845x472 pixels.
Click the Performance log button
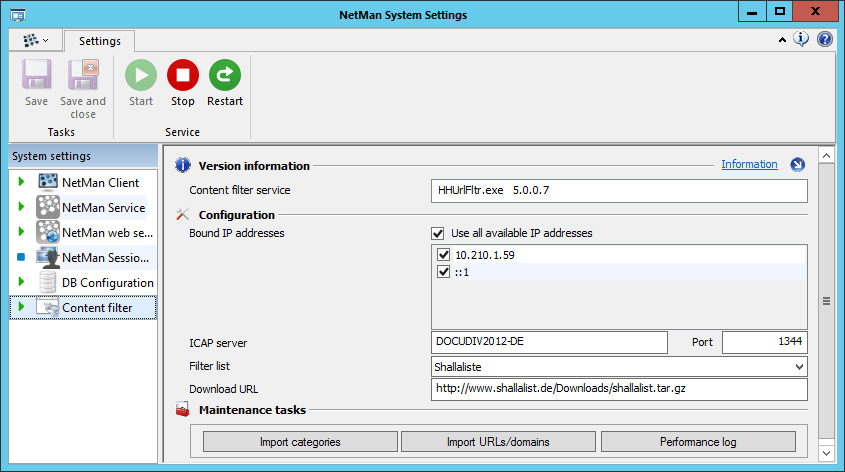698,442
